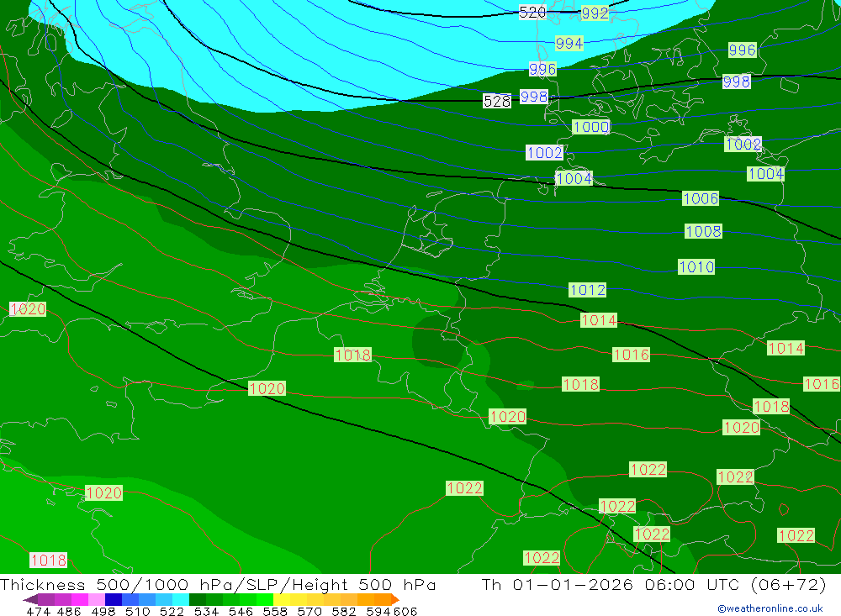
Task: Click the right orange arrow tip of legend
Action: tap(395, 599)
